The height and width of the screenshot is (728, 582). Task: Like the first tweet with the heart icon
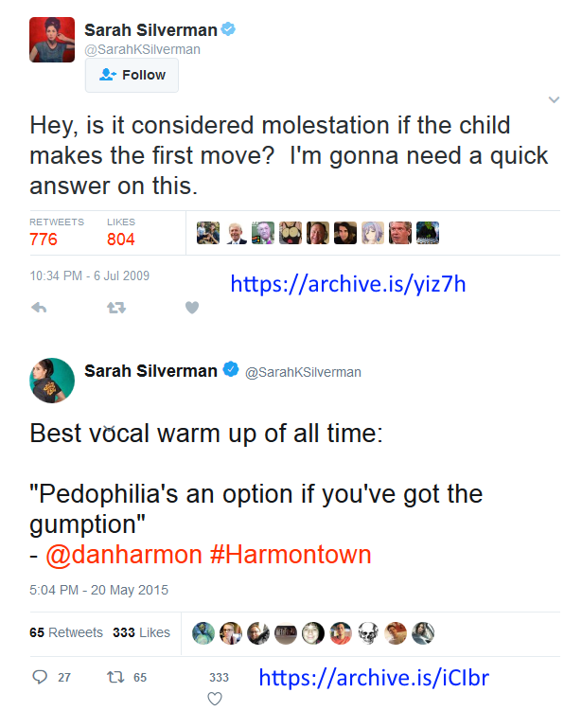coord(191,308)
